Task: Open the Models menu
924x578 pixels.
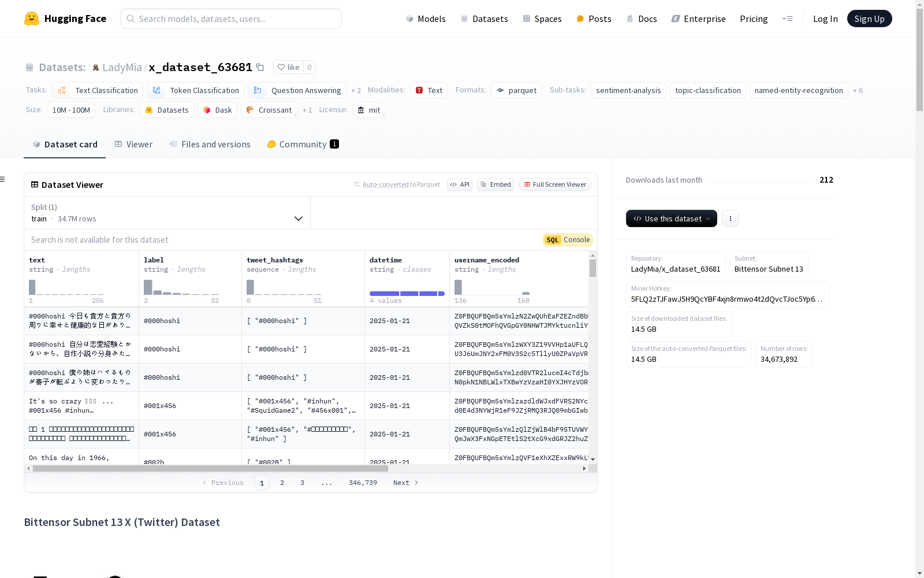Action: pyautogui.click(x=426, y=18)
